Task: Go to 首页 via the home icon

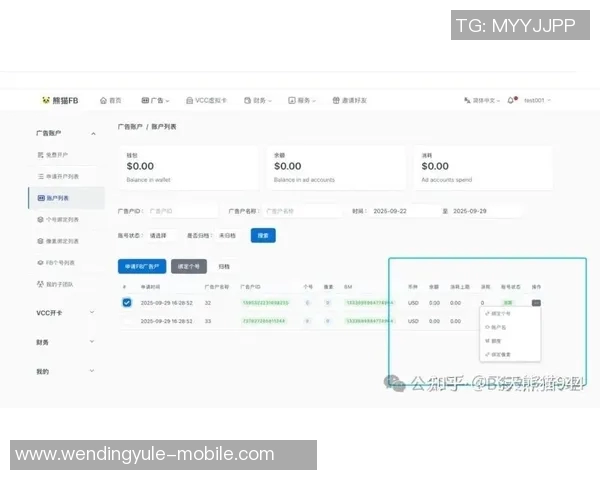Action: click(x=110, y=100)
